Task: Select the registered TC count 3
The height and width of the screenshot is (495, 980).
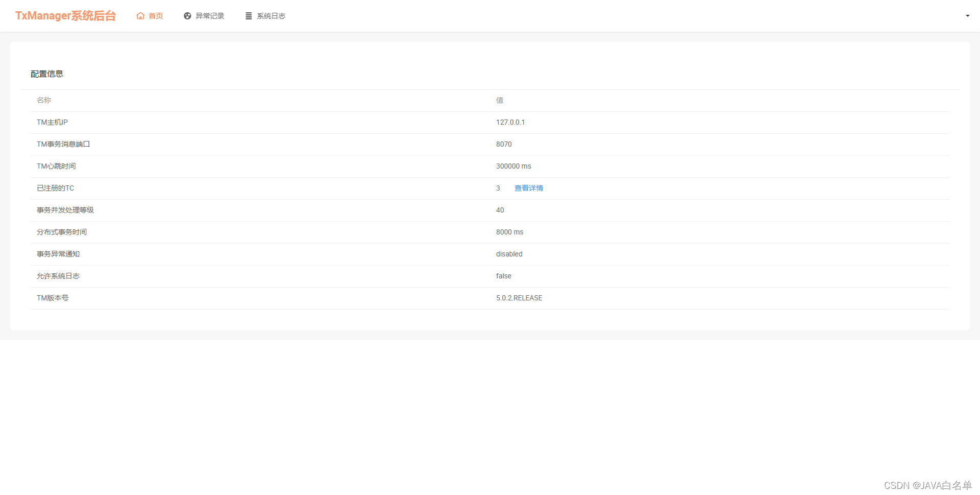Action: click(498, 188)
